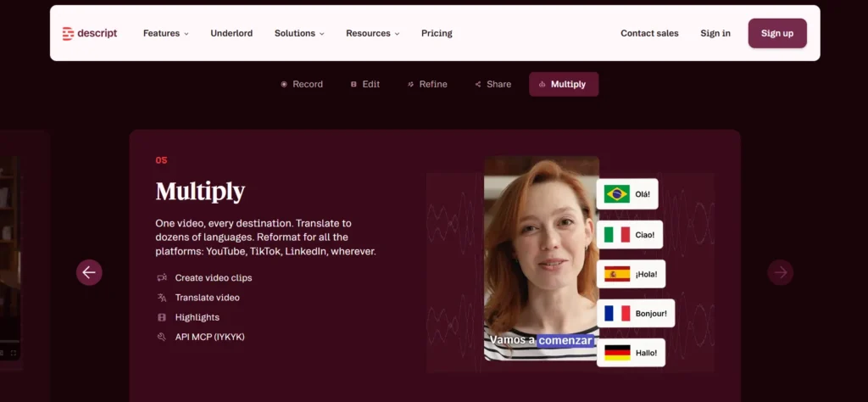Click the Multiply heading
The height and width of the screenshot is (402, 868).
(200, 193)
